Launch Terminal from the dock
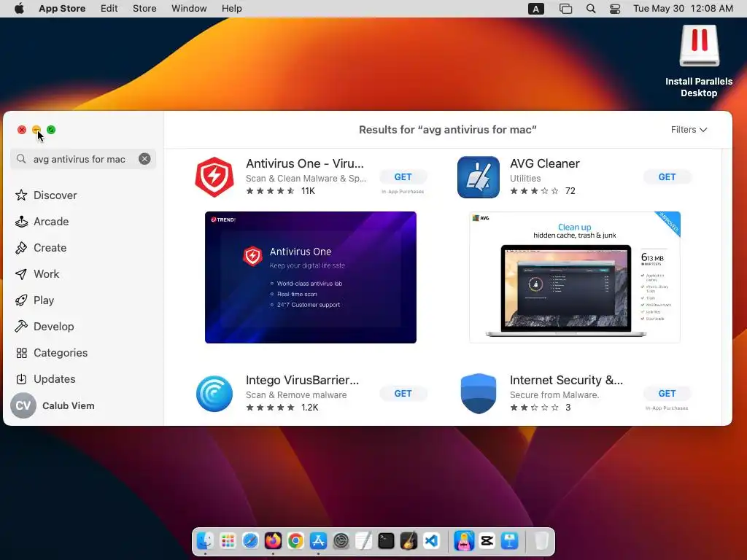Viewport: 747px width, 560px height. pos(386,541)
